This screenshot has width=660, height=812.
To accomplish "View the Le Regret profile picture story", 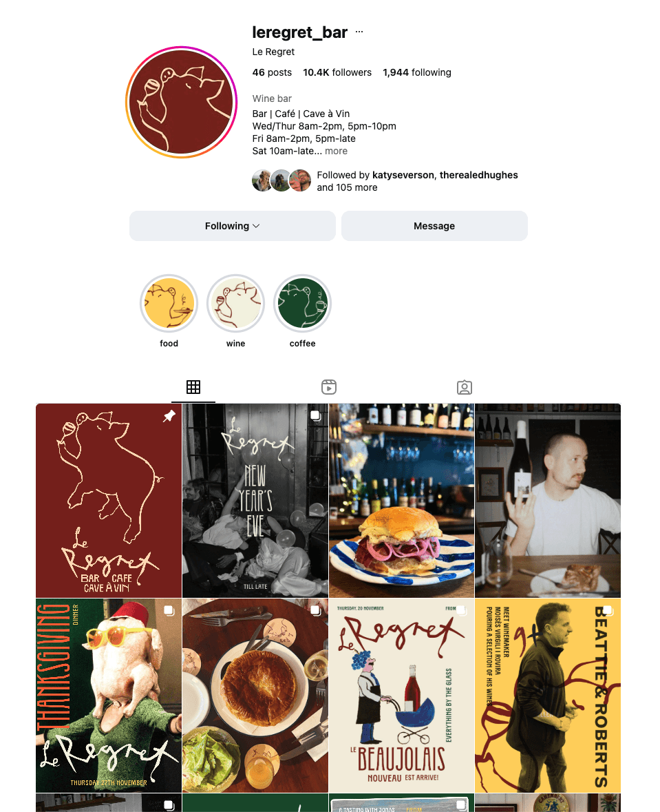I will (x=181, y=102).
